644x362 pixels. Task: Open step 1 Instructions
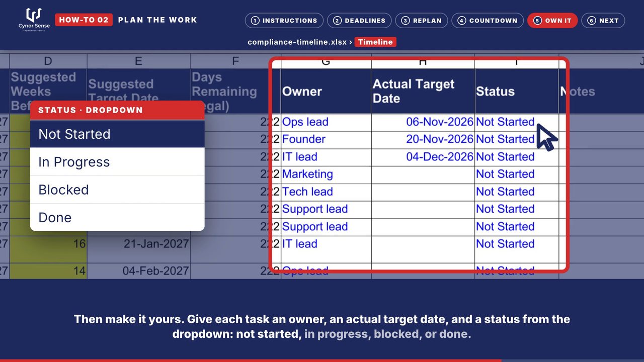[284, 21]
